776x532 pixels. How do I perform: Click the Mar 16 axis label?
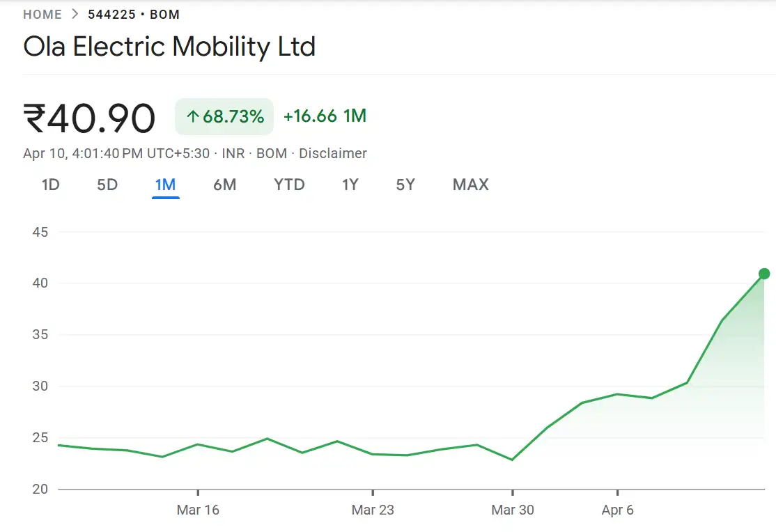pyautogui.click(x=198, y=510)
